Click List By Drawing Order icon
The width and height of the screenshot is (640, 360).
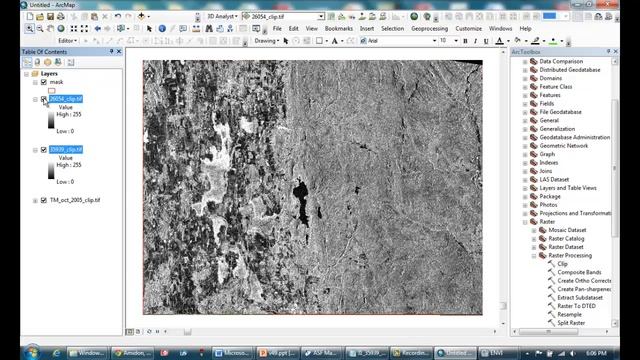[27, 62]
